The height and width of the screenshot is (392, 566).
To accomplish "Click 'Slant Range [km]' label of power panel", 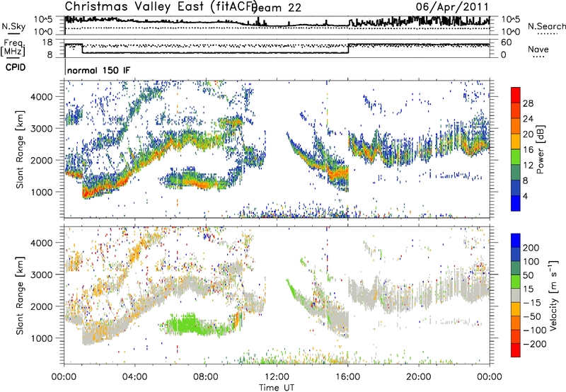I will point(20,150).
